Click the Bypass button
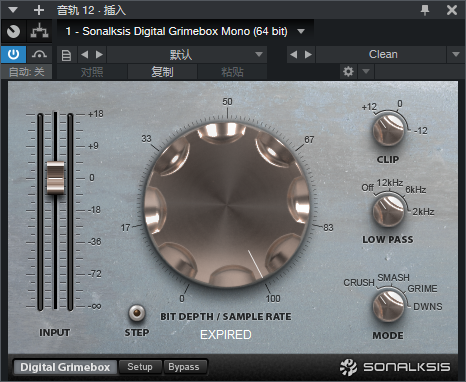This screenshot has height=382, width=466. point(184,367)
